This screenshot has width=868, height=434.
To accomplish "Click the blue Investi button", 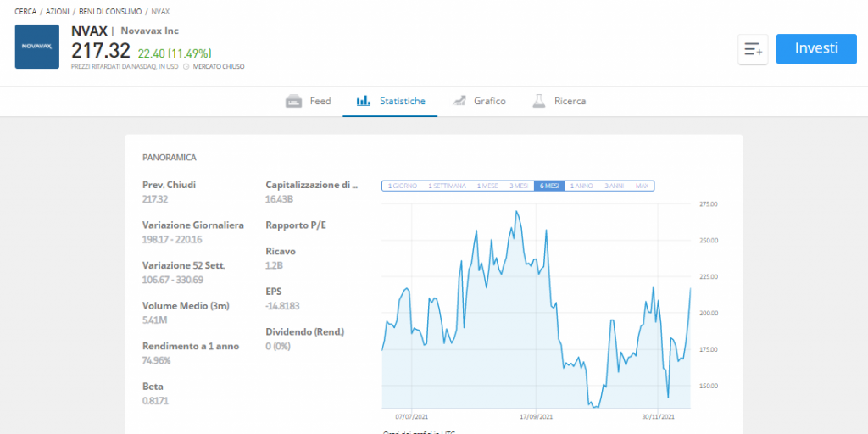I will click(x=816, y=48).
